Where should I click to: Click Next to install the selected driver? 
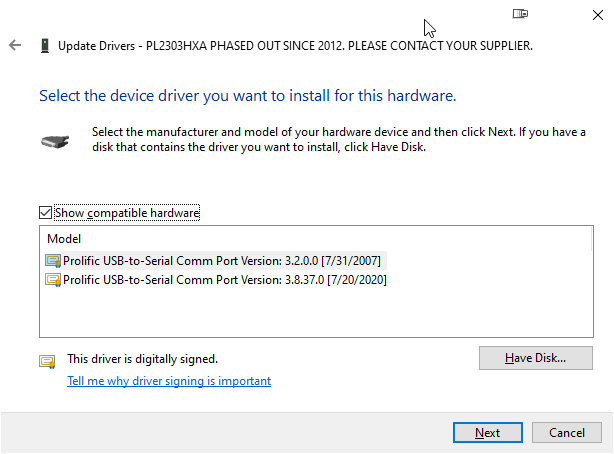488,433
